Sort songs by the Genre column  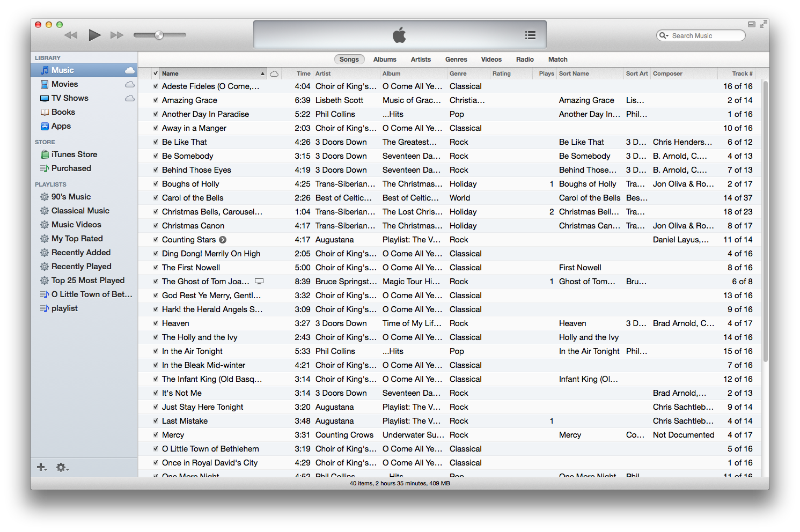tap(468, 73)
